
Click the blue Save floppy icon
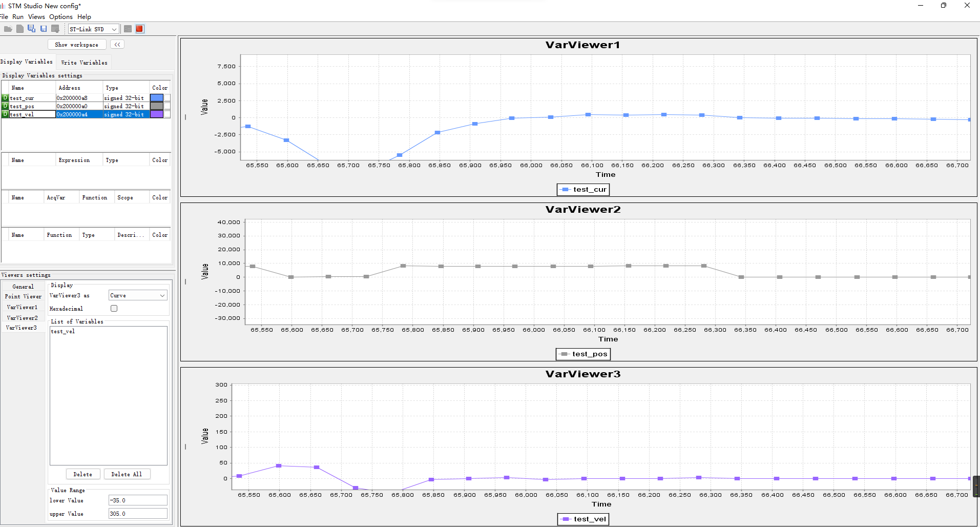point(44,29)
